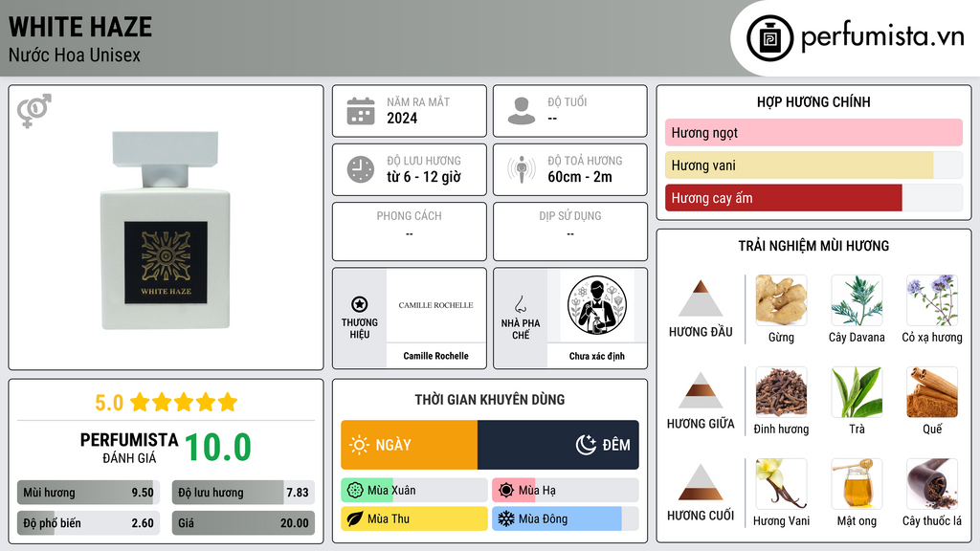Click the Độ phổ biến score bar
Image resolution: width=980 pixels, height=551 pixels.
tap(88, 523)
